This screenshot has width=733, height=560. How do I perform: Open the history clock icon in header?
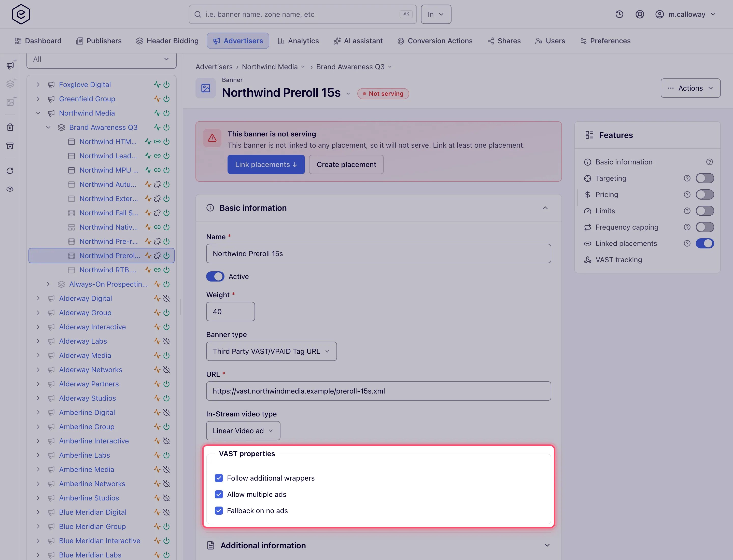tap(619, 14)
